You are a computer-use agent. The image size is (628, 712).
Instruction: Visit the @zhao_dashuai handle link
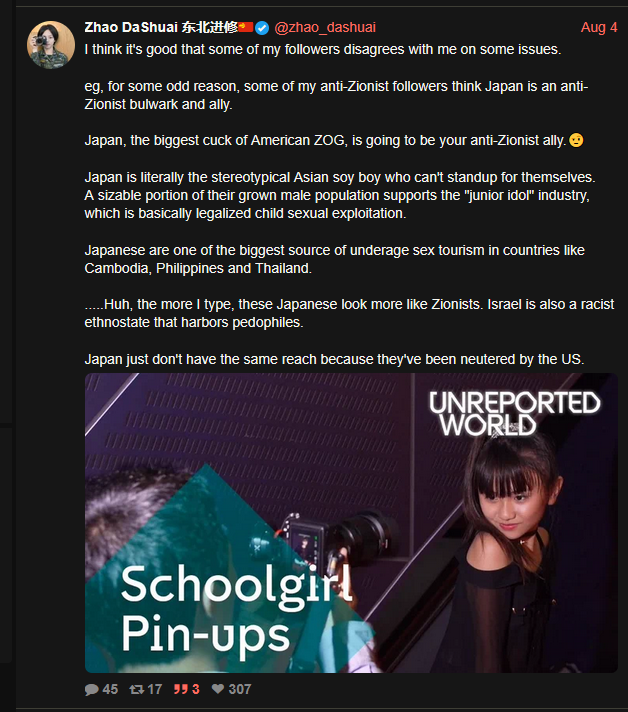pyautogui.click(x=325, y=27)
